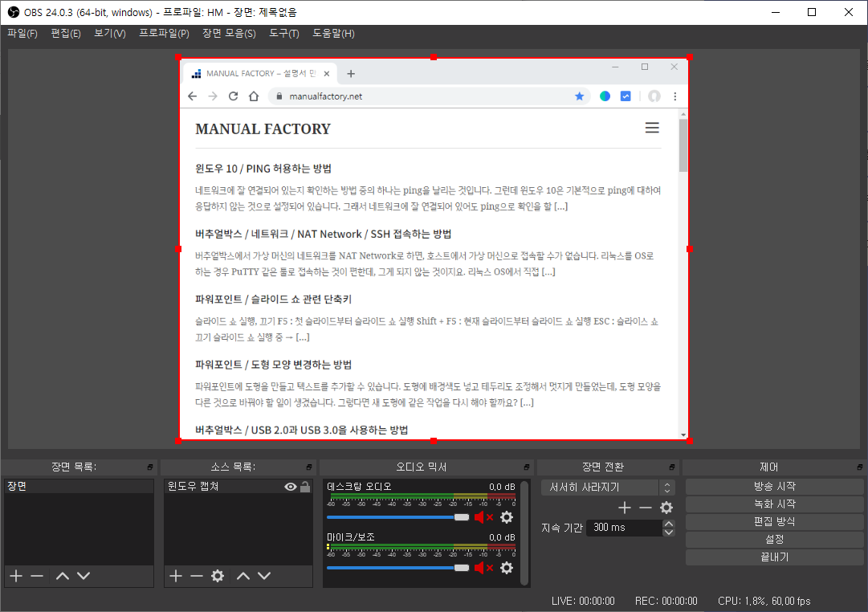Click the 편집 방식 button
The width and height of the screenshot is (868, 612).
coord(774,522)
